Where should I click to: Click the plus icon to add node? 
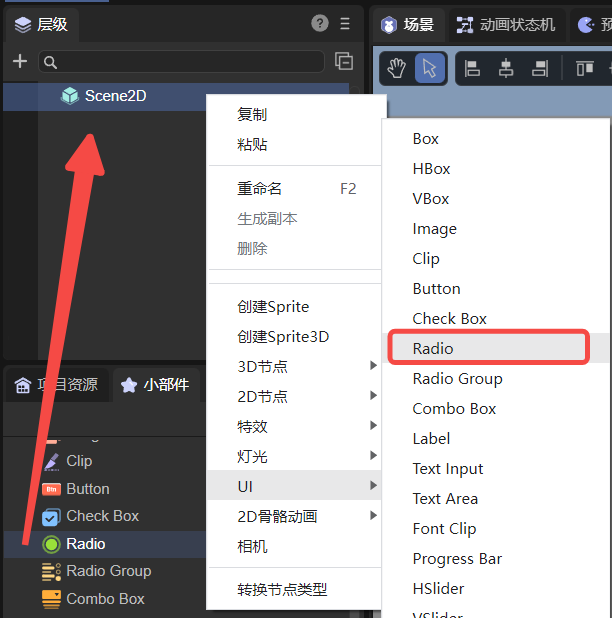point(19,62)
